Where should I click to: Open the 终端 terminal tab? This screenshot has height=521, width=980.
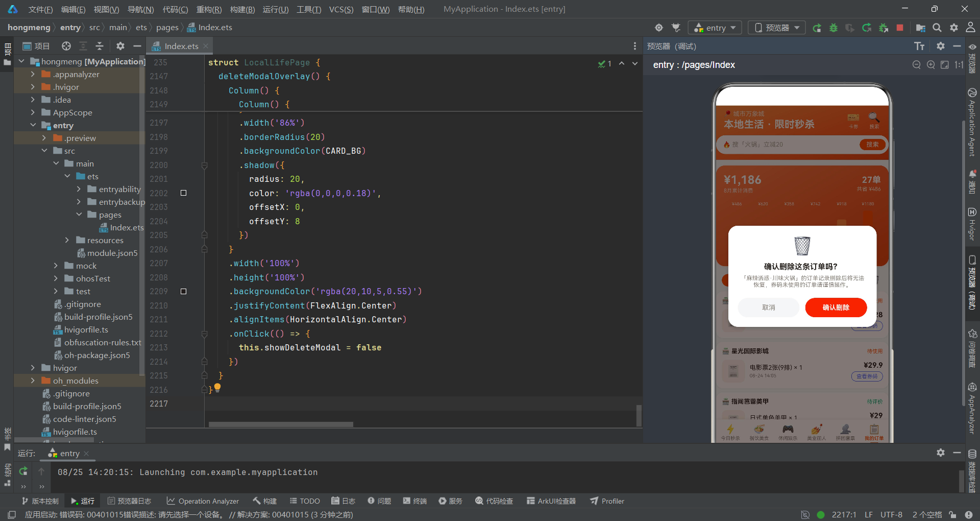click(414, 501)
